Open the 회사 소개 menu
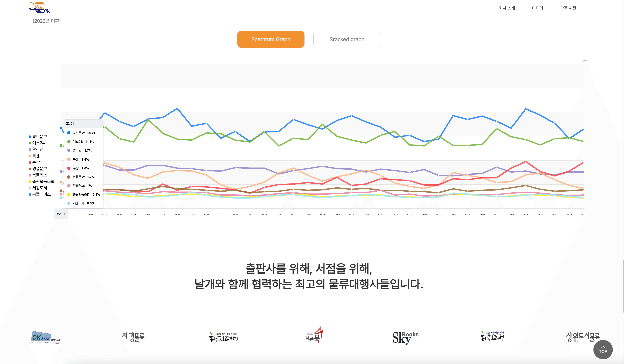 (x=507, y=8)
